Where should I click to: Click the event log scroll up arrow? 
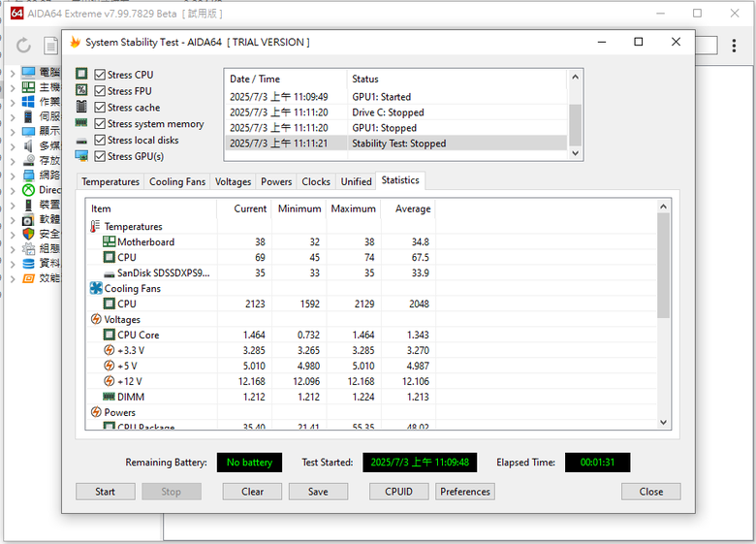575,78
